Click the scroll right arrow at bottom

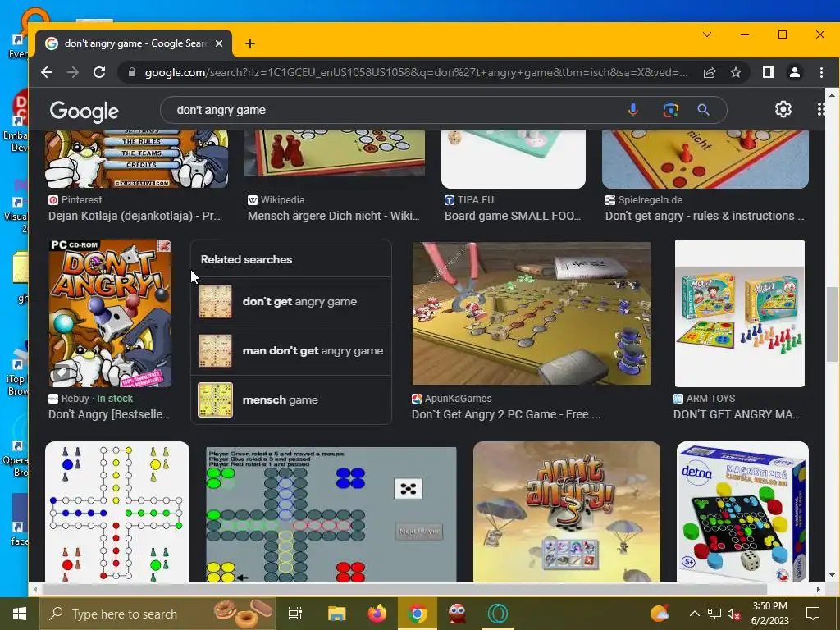819,589
